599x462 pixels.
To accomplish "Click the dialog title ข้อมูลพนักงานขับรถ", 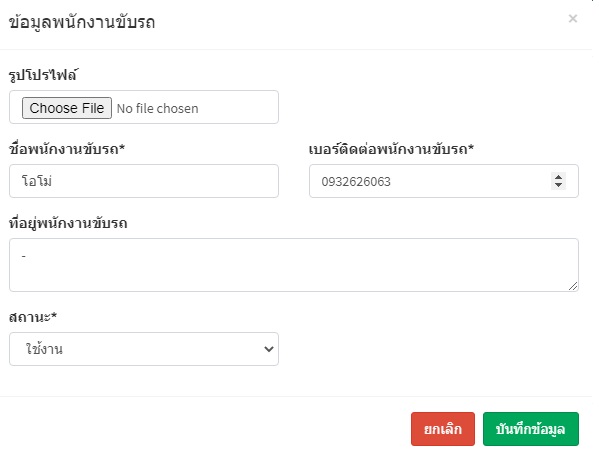I will [x=82, y=22].
